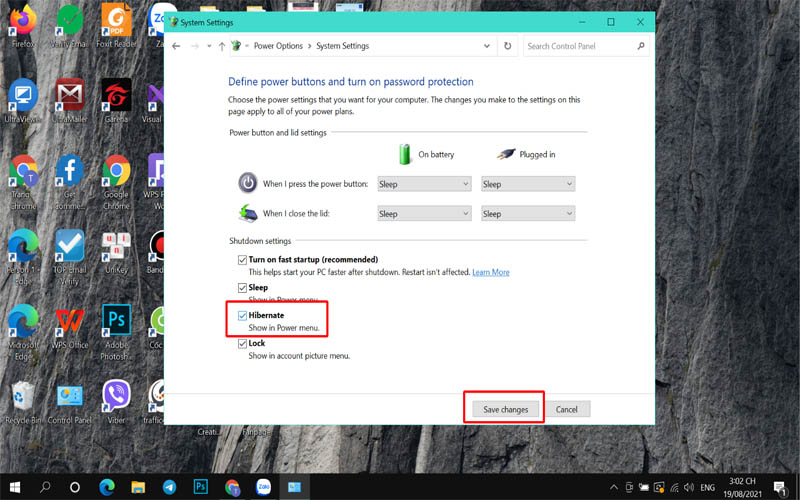The image size is (800, 500).
Task: Click System Settings in breadcrumb
Action: coord(342,46)
